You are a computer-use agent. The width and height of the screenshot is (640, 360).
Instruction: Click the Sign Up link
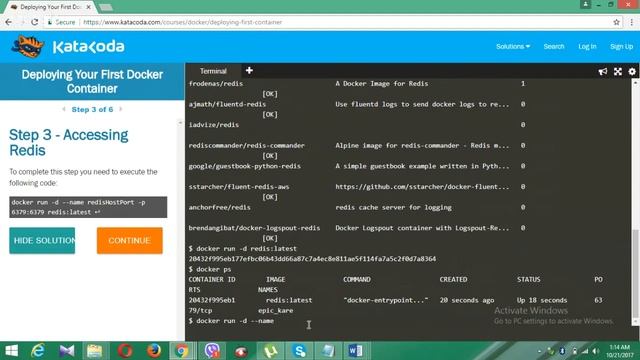pyautogui.click(x=621, y=47)
